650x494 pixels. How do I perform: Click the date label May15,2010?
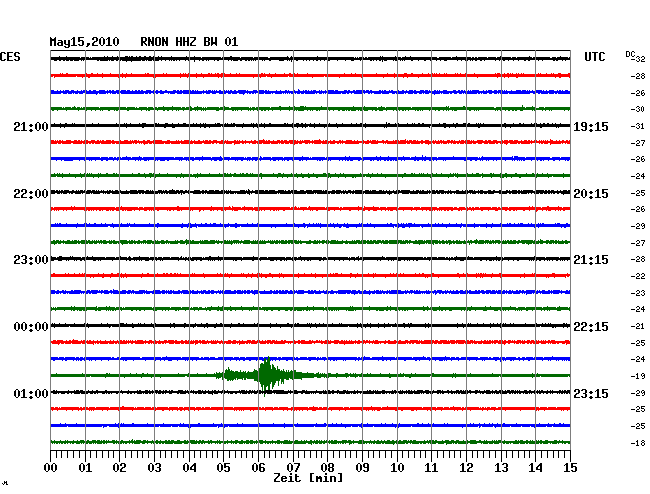(85, 42)
